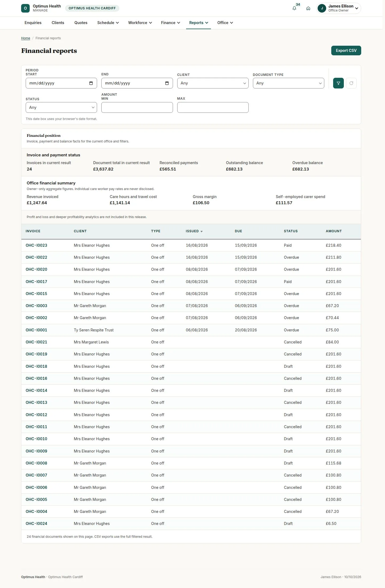Click the Ty Seren Respite Trust client cell
385x588 pixels.
pyautogui.click(x=94, y=330)
